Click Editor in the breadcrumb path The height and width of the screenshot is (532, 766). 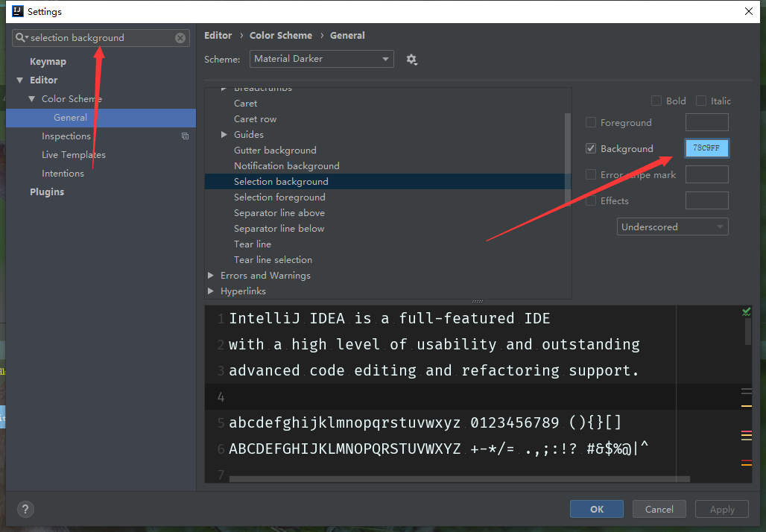coord(218,35)
